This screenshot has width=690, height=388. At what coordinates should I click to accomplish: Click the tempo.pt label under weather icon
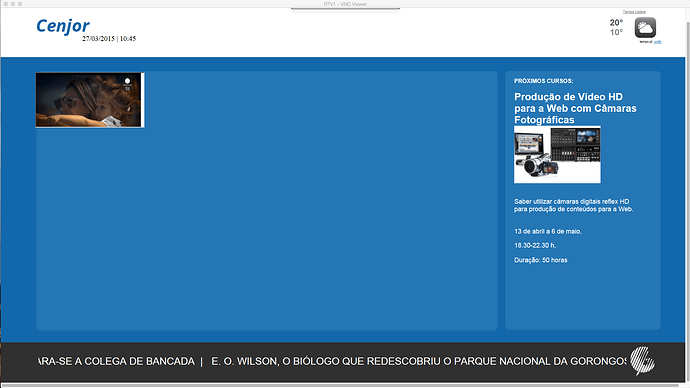click(x=646, y=42)
